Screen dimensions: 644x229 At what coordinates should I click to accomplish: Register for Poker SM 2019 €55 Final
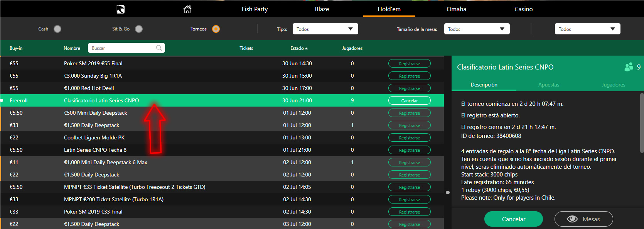[x=409, y=64]
